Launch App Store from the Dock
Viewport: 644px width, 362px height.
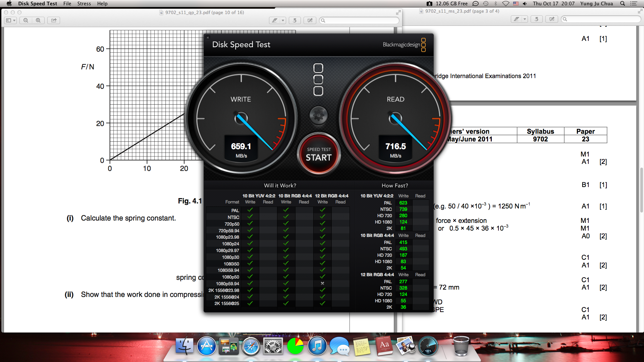(x=207, y=346)
